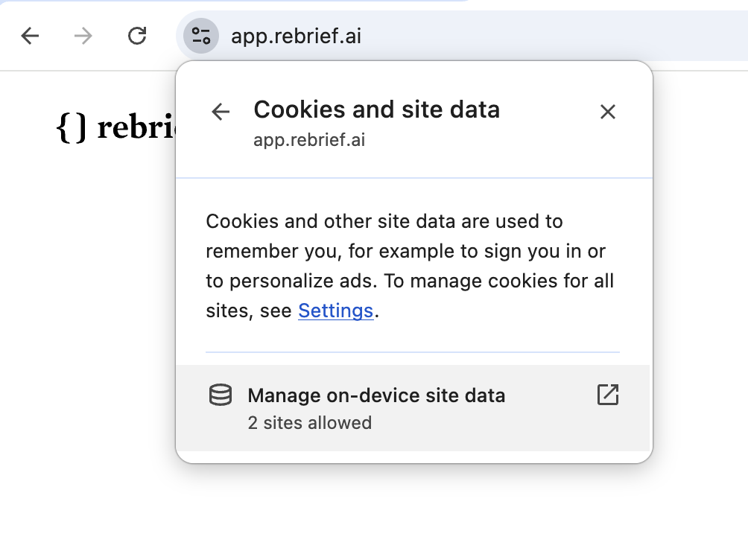
Task: Click the site information tune icon
Action: click(x=201, y=36)
